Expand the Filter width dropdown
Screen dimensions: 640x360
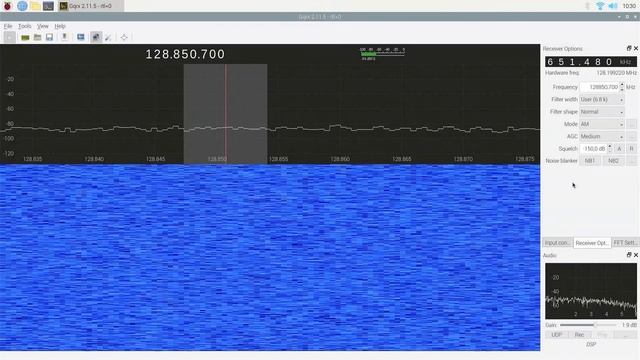(x=602, y=100)
